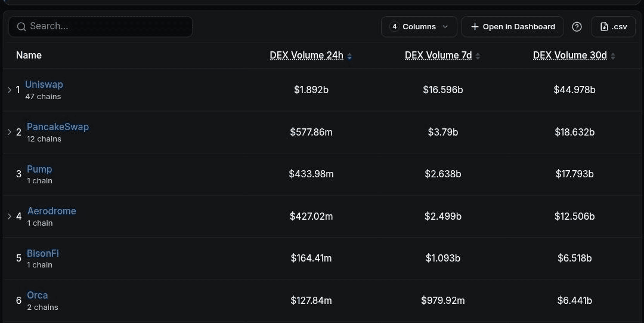Click the DEX Volume 24h column header
The width and height of the screenshot is (644, 323).
point(306,56)
